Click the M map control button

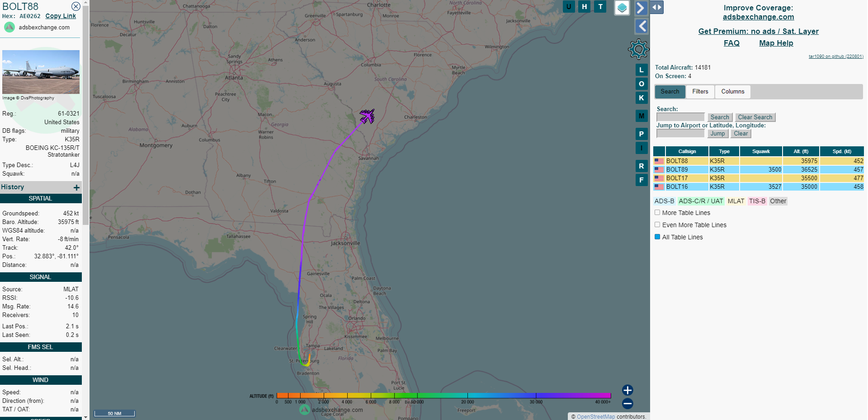click(642, 116)
